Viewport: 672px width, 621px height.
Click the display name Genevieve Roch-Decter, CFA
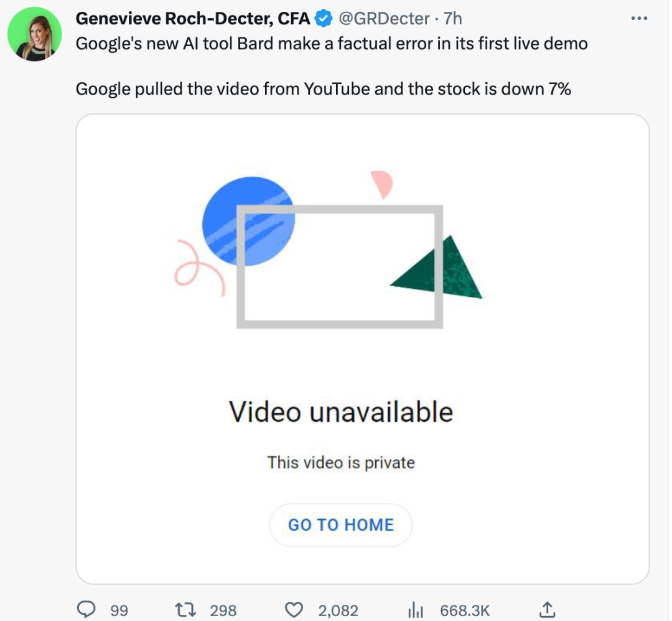tap(193, 19)
